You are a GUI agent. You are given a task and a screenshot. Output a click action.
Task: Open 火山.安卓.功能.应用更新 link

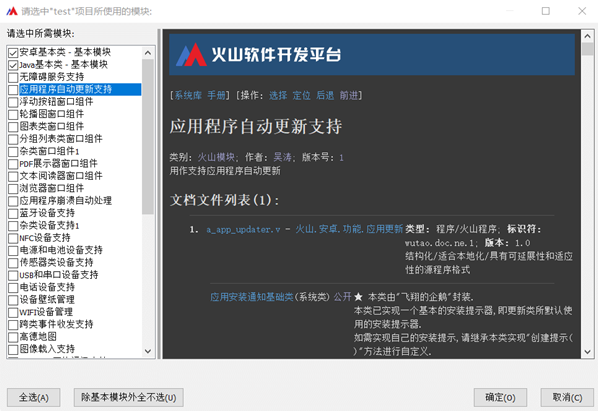click(349, 229)
